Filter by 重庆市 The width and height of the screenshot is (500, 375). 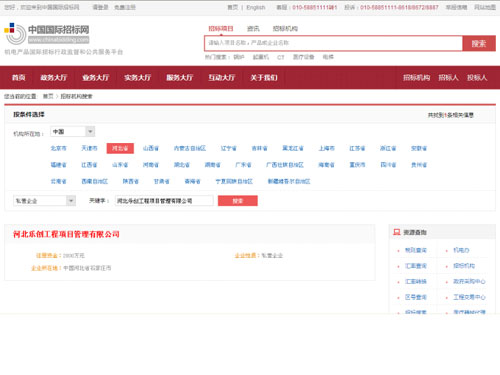pos(357,165)
